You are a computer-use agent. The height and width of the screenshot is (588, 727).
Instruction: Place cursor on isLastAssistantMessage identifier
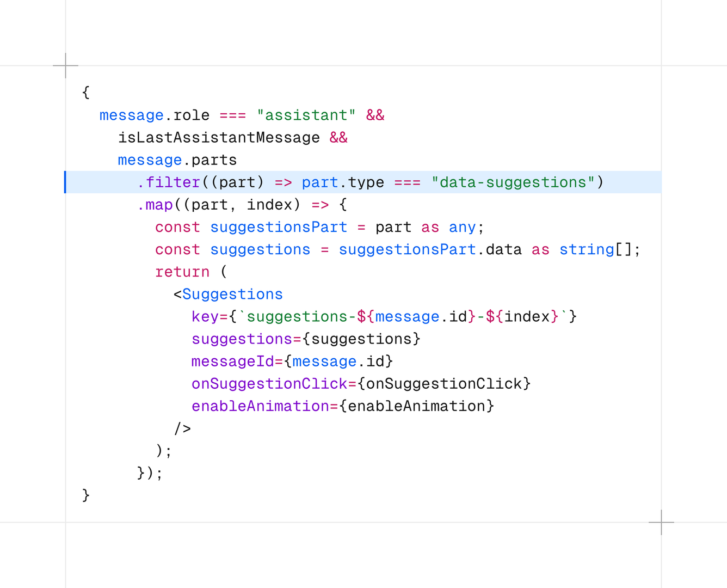tap(219, 138)
